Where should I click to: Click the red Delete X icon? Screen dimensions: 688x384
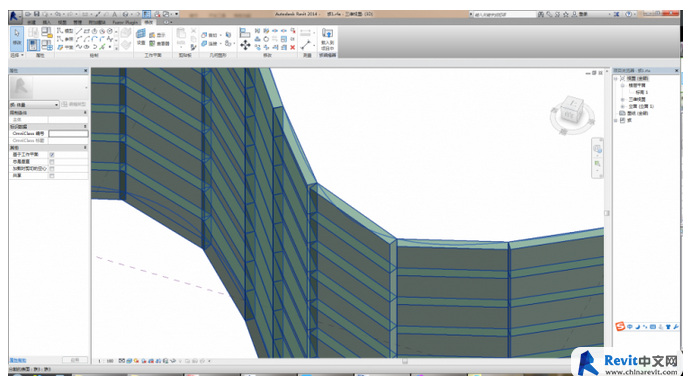(x=293, y=47)
